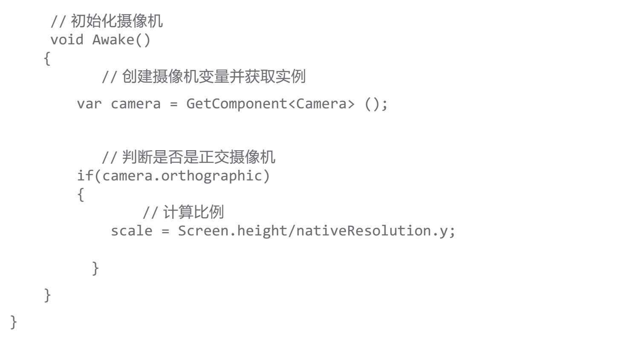Screen dimensions: 644x360
Task: Click the final outermost closing brace
Action: pyautogui.click(x=14, y=322)
